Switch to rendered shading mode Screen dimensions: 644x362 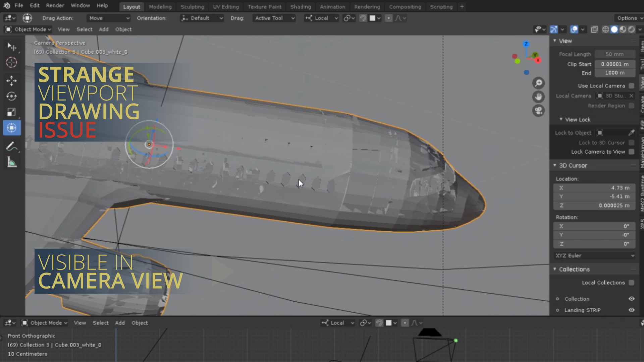632,29
